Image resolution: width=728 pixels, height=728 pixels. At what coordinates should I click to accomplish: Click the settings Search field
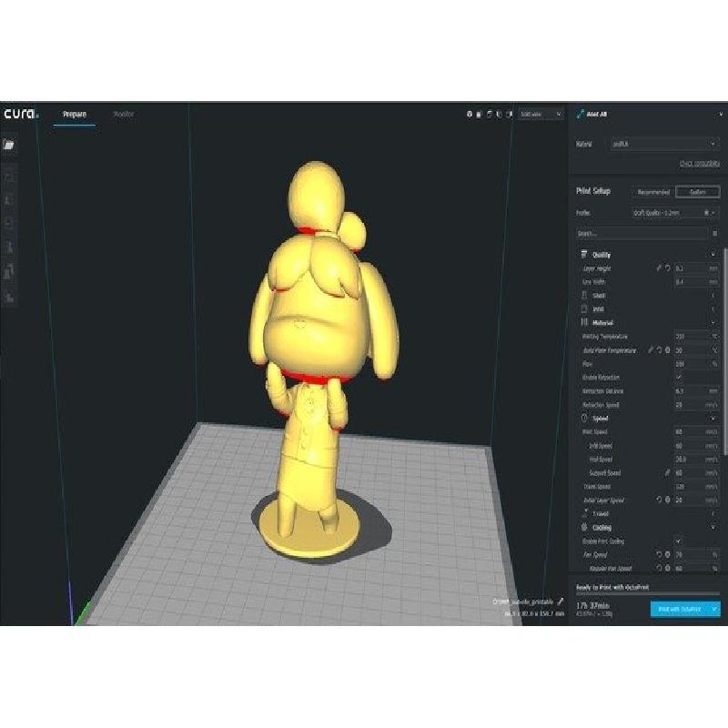(x=642, y=234)
